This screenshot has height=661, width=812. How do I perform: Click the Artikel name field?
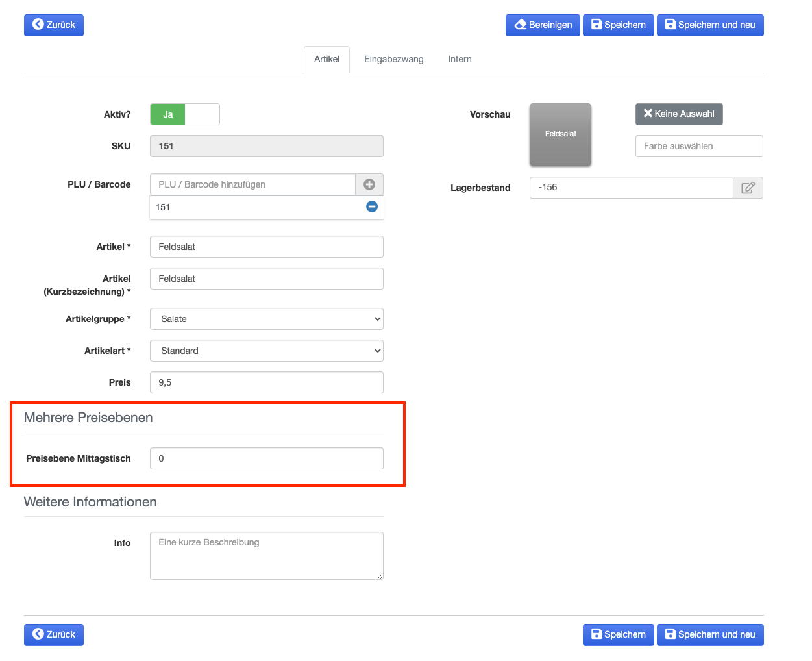coord(267,247)
